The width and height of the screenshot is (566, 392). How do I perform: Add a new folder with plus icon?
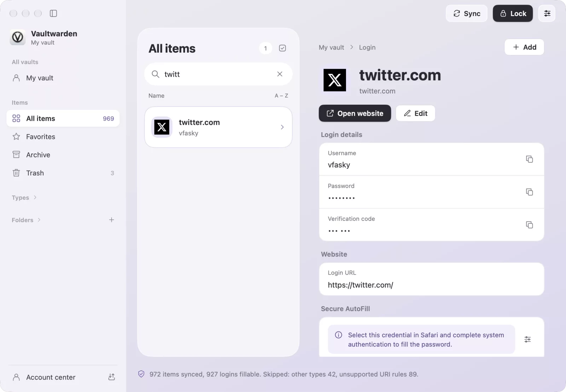click(111, 220)
